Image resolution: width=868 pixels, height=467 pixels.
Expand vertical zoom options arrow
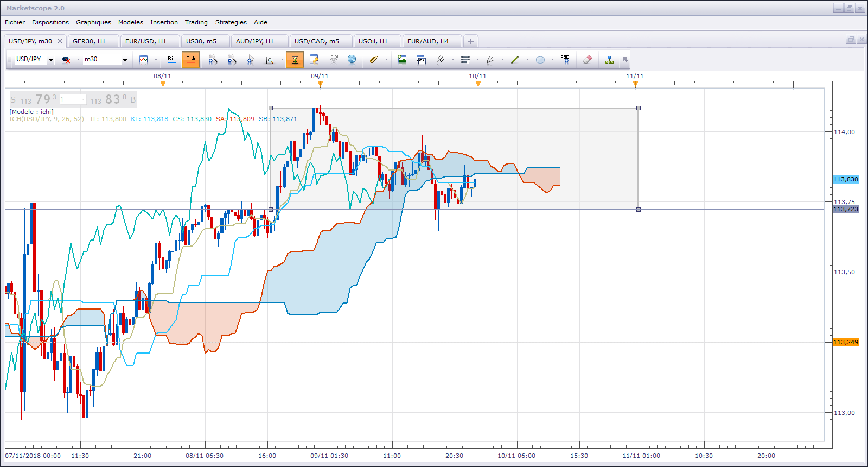click(x=282, y=60)
